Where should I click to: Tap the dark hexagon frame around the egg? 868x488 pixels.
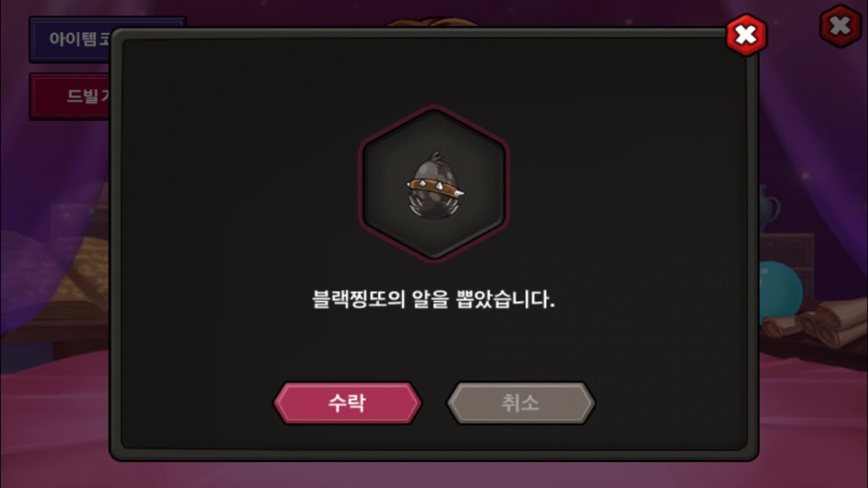[x=434, y=183]
